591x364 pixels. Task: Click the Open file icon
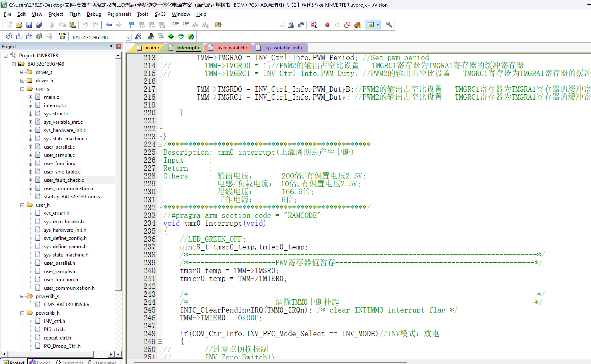[19, 25]
